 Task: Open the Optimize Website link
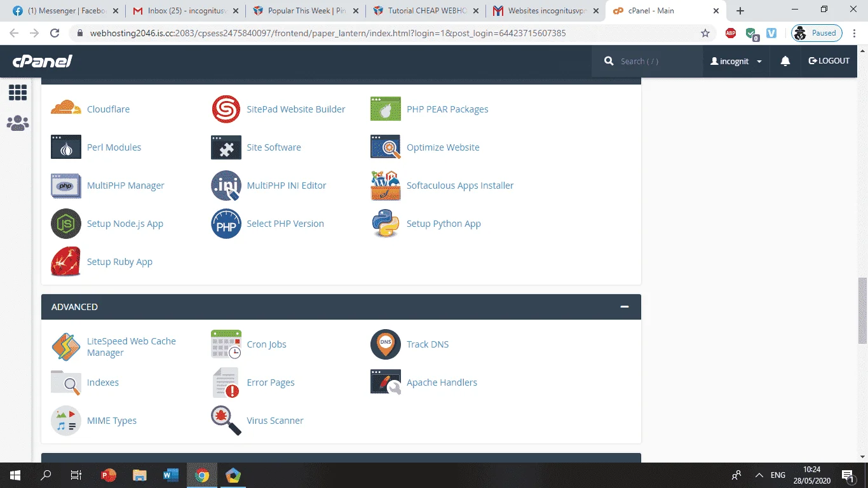tap(443, 147)
